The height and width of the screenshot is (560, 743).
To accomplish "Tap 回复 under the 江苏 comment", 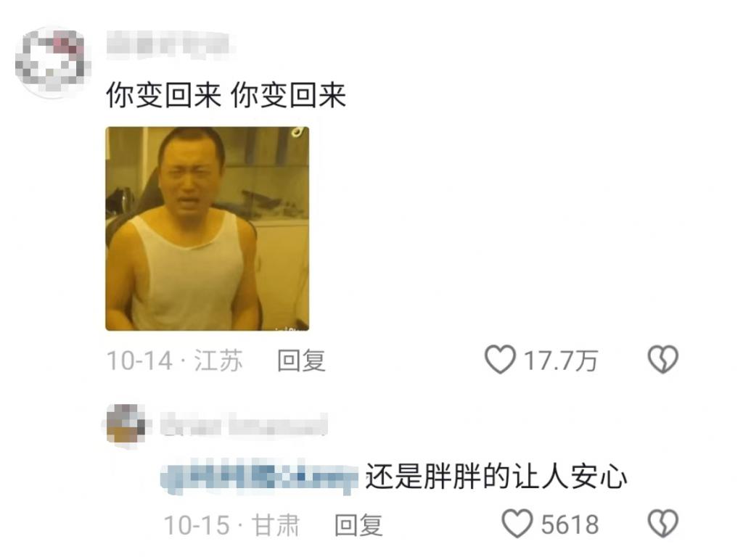I will pos(301,361).
